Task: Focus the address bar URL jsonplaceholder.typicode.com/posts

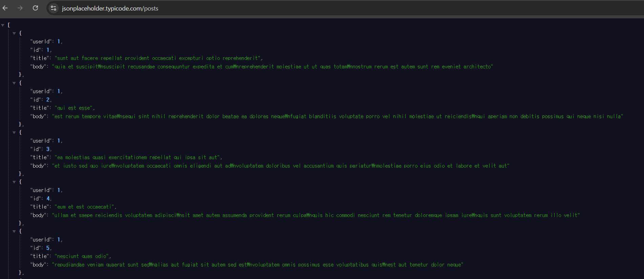Action: point(110,8)
